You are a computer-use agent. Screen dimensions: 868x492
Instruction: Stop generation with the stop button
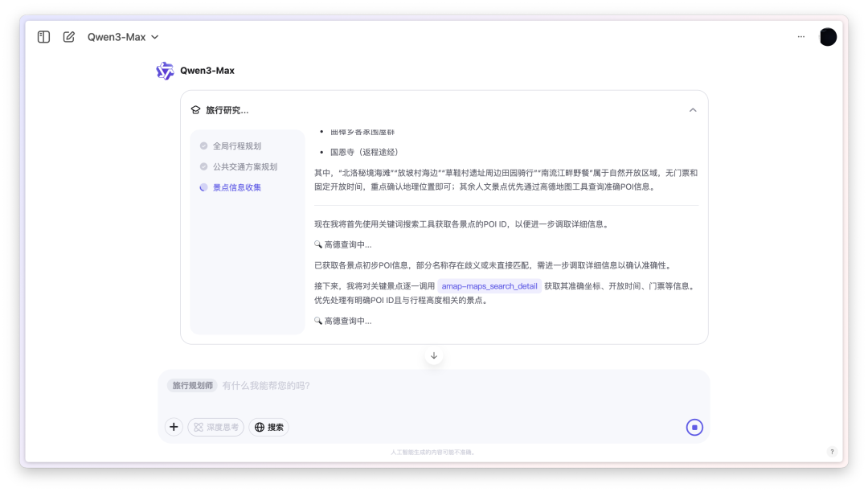[694, 427]
